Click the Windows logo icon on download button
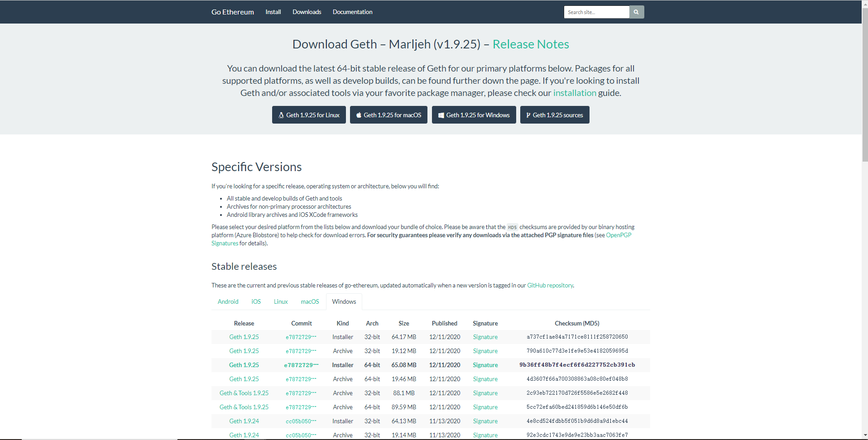868x440 pixels. [x=441, y=115]
